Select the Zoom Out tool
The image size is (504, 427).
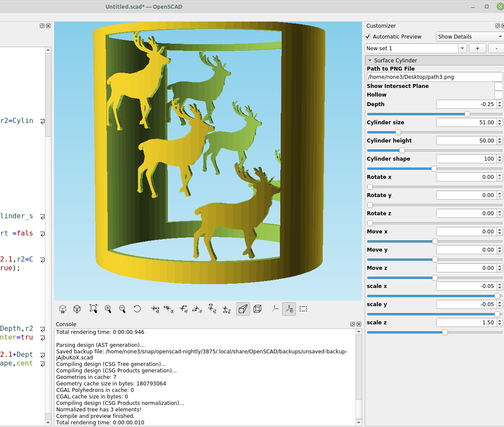point(122,309)
